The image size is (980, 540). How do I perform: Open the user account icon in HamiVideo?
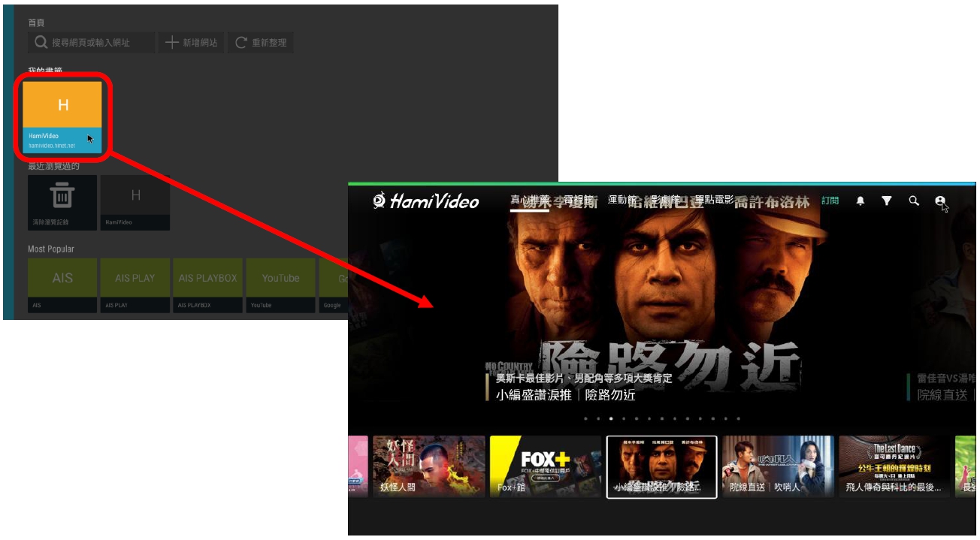[x=940, y=201]
